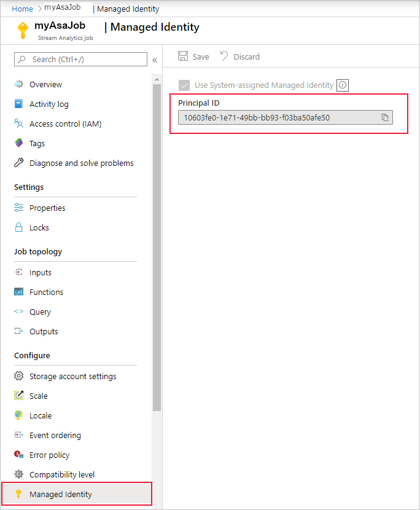Open the Overview page
Viewport: 420px width, 510px height.
(x=46, y=84)
